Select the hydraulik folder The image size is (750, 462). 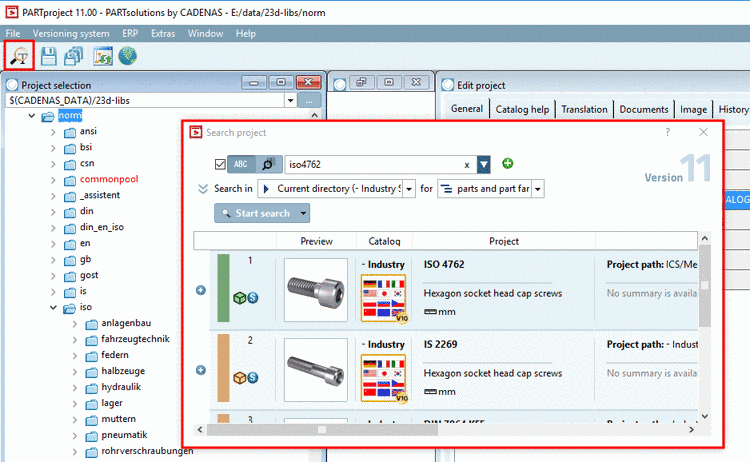(121, 386)
